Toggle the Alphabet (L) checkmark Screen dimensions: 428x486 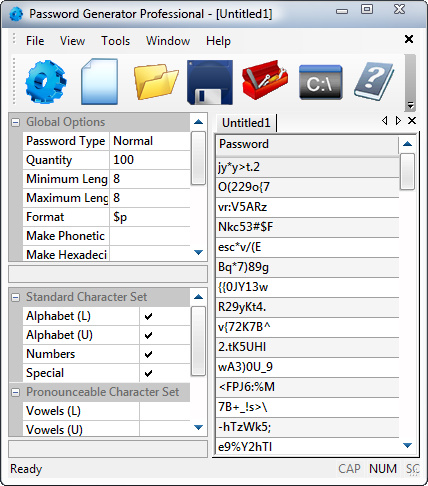(x=148, y=316)
